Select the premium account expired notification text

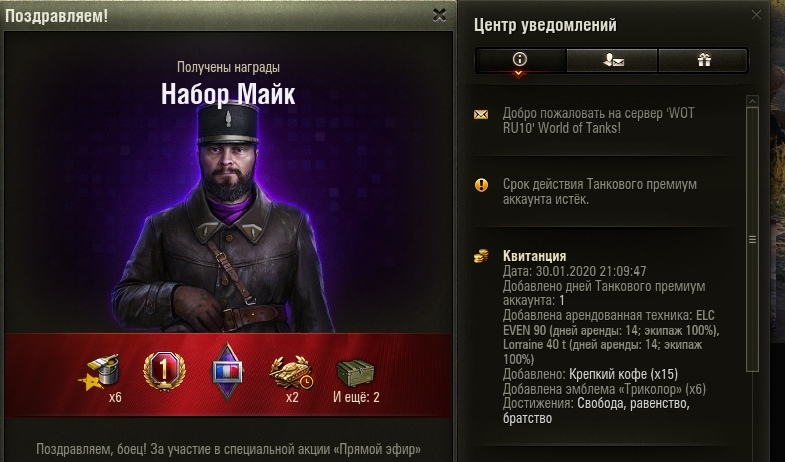(599, 192)
